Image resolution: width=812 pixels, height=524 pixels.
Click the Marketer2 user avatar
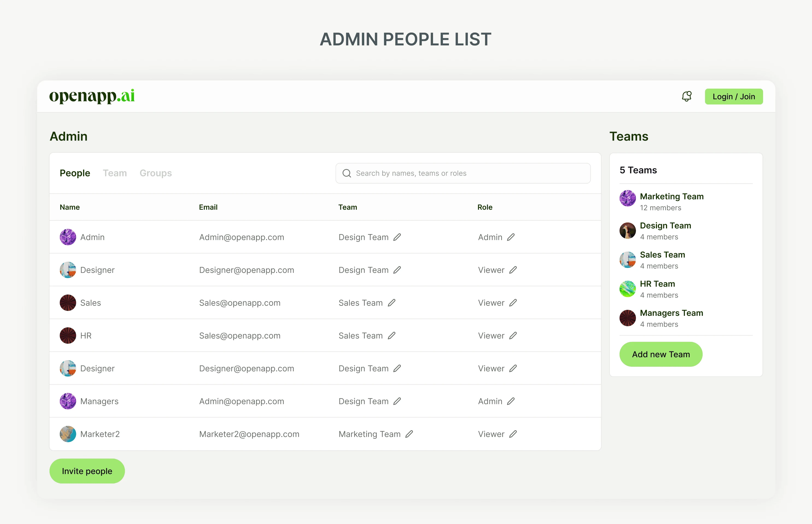[68, 434]
